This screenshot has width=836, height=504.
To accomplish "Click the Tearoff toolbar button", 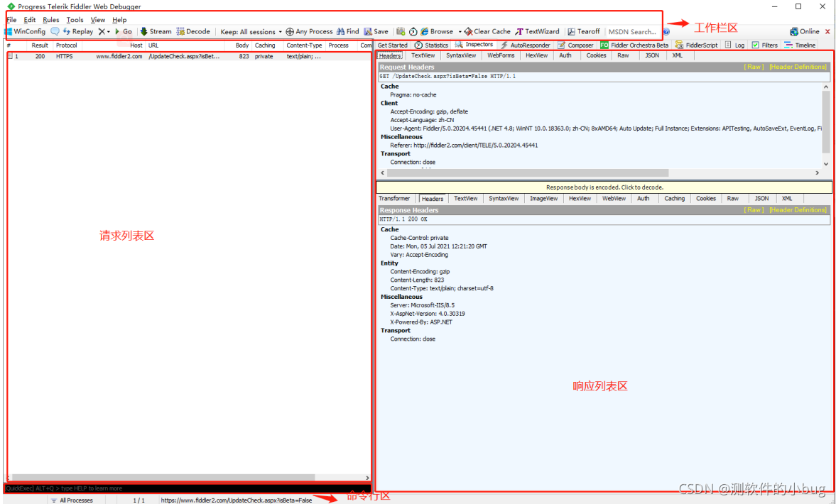I will coord(583,31).
